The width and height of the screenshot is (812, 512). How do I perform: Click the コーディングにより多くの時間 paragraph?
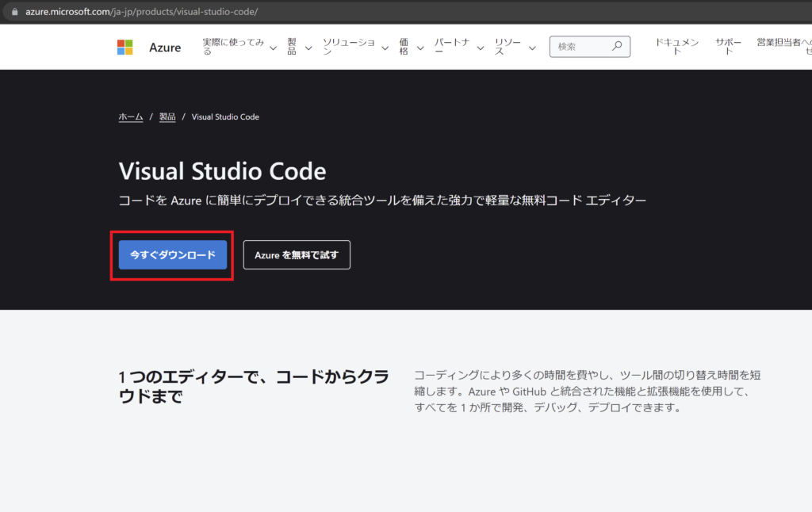point(588,391)
